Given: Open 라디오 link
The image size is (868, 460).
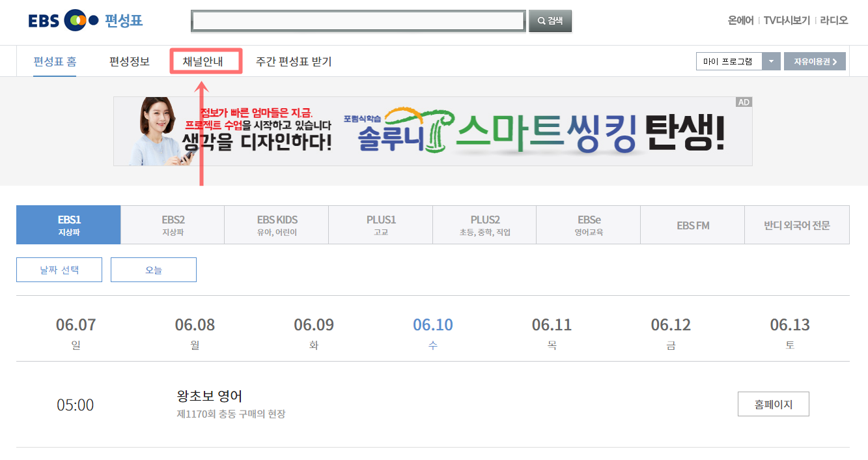Looking at the screenshot, I should click(x=834, y=20).
